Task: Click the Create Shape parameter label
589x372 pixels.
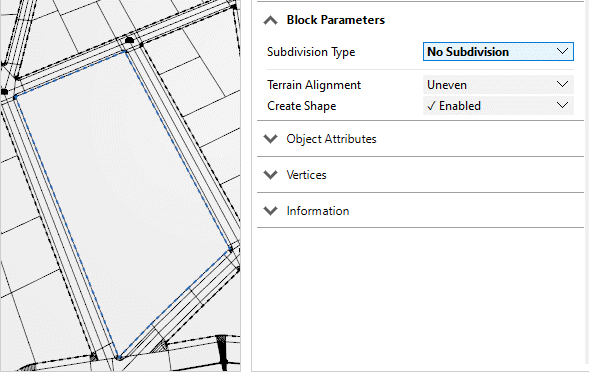Action: click(302, 106)
